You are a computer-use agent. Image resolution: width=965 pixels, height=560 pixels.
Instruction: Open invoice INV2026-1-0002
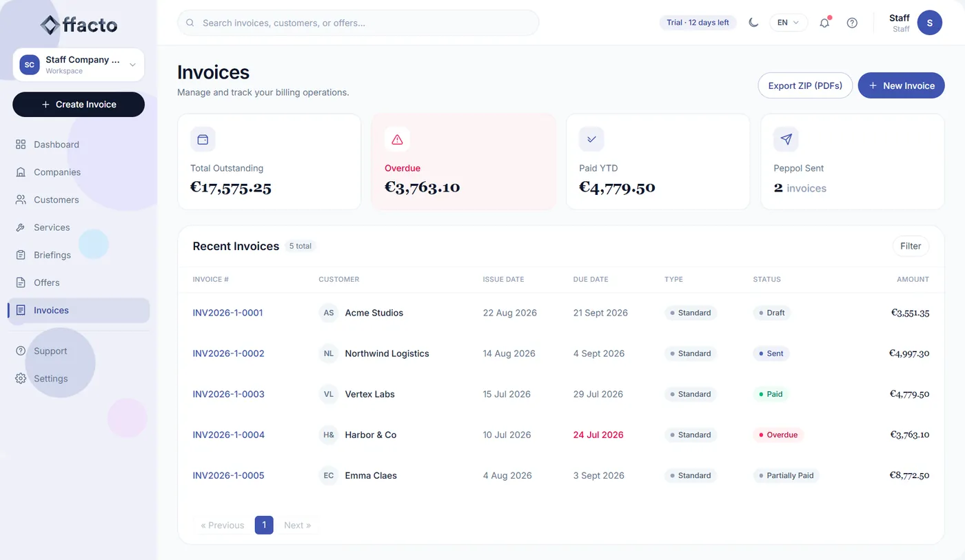(x=229, y=353)
